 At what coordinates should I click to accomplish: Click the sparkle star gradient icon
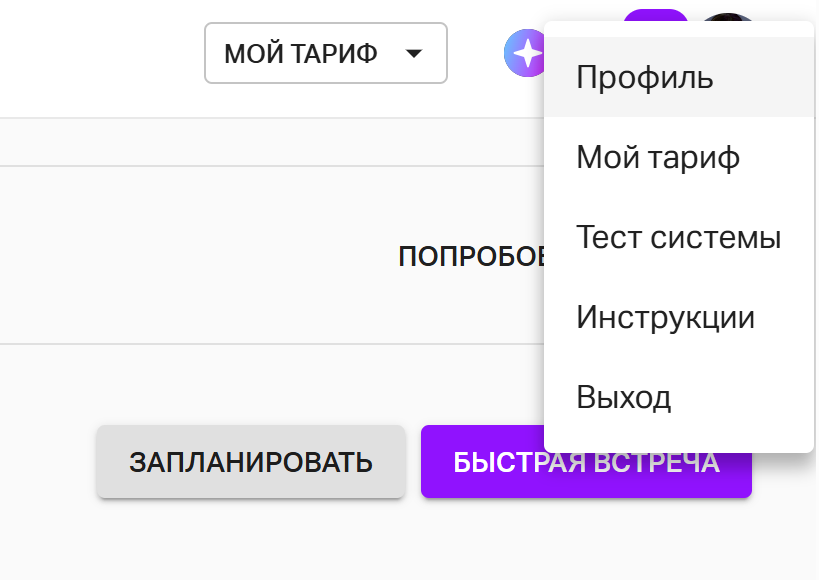[524, 53]
